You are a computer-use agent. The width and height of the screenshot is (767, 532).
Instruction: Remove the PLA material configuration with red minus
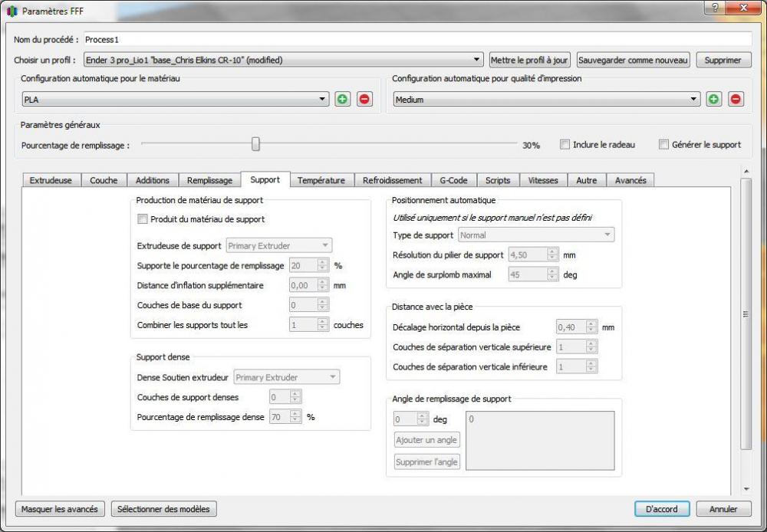point(364,99)
